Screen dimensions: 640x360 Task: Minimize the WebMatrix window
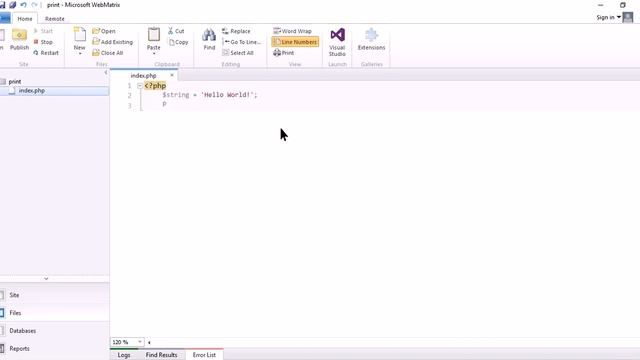600,5
